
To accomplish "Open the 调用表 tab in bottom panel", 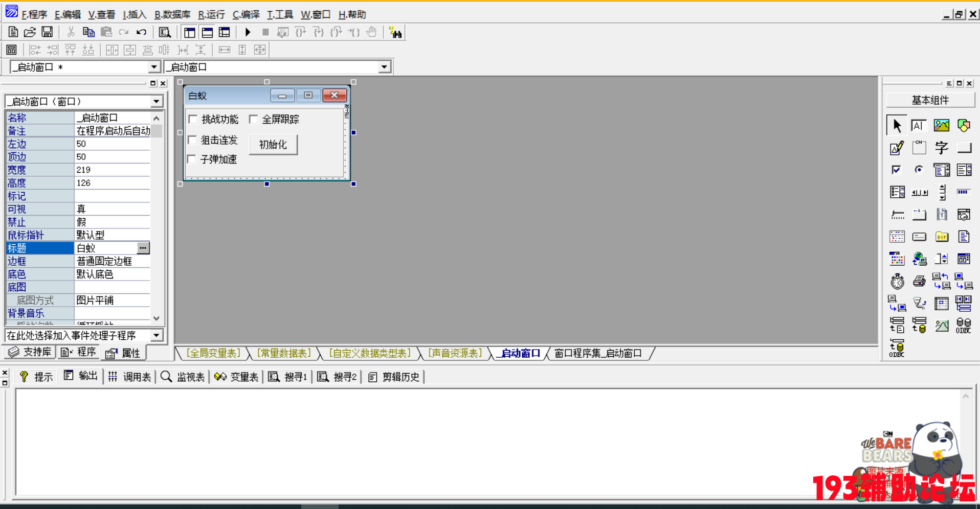I will (129, 377).
